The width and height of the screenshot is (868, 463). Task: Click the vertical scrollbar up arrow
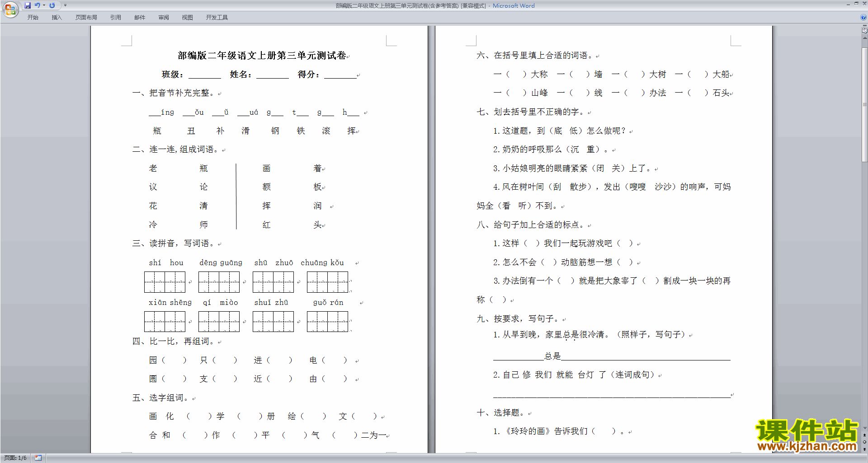865,38
